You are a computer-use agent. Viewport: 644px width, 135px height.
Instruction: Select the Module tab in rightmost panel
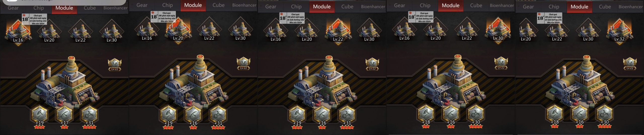click(x=579, y=7)
